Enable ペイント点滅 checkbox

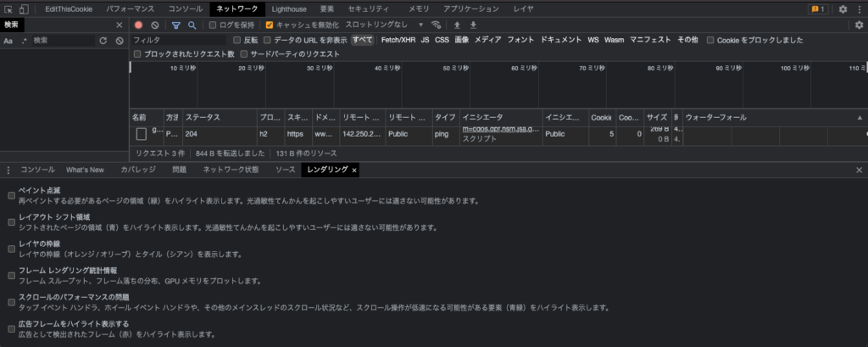coord(11,196)
